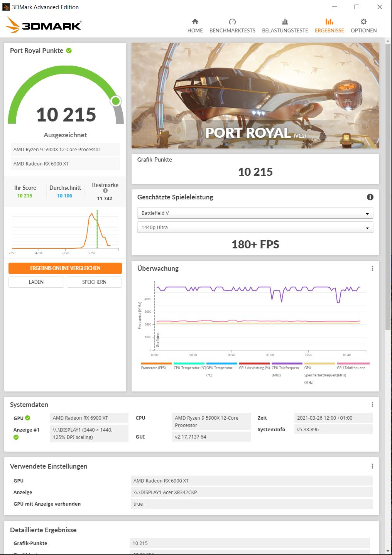Click the 180+ FPS estimate
Image resolution: width=392 pixels, height=555 pixels.
(x=255, y=245)
